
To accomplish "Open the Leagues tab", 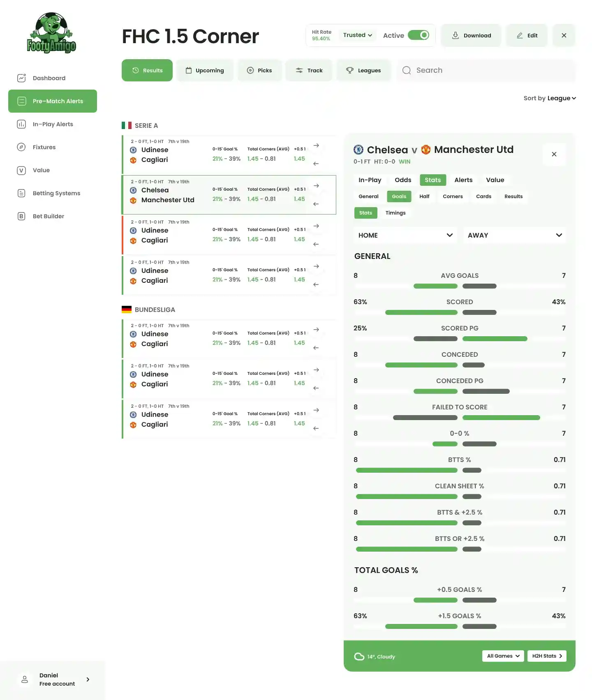I will click(363, 70).
